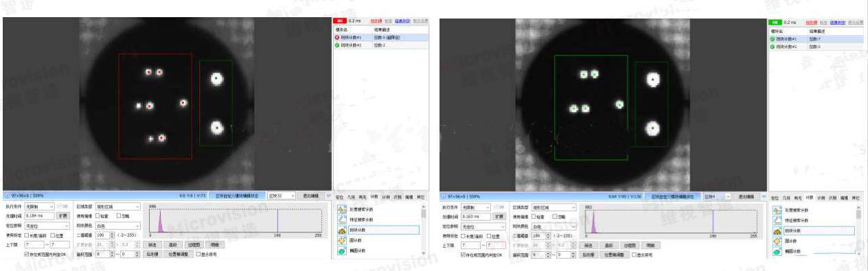Click the 190 threshold line in left histogram

[277, 221]
